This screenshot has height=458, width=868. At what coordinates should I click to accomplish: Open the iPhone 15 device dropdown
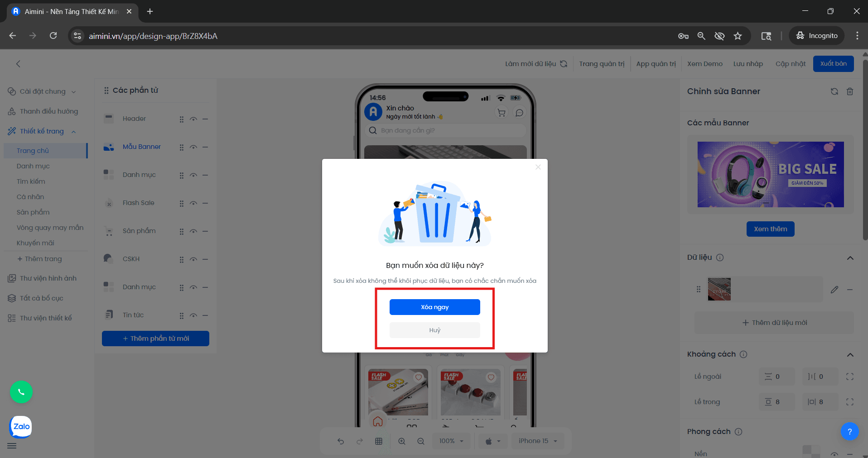(537, 440)
